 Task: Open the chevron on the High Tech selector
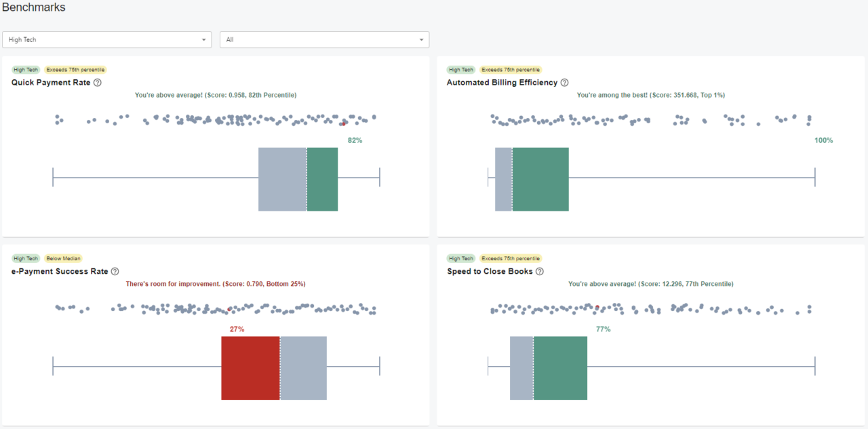click(x=203, y=39)
